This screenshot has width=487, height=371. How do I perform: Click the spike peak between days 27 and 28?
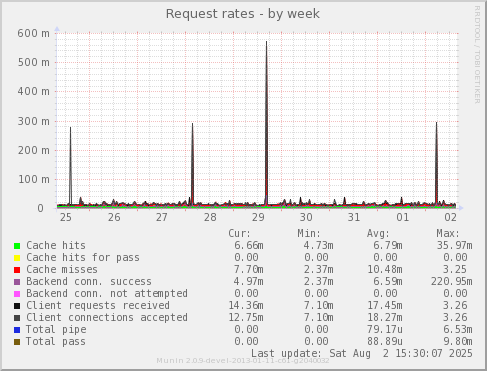pyautogui.click(x=192, y=124)
